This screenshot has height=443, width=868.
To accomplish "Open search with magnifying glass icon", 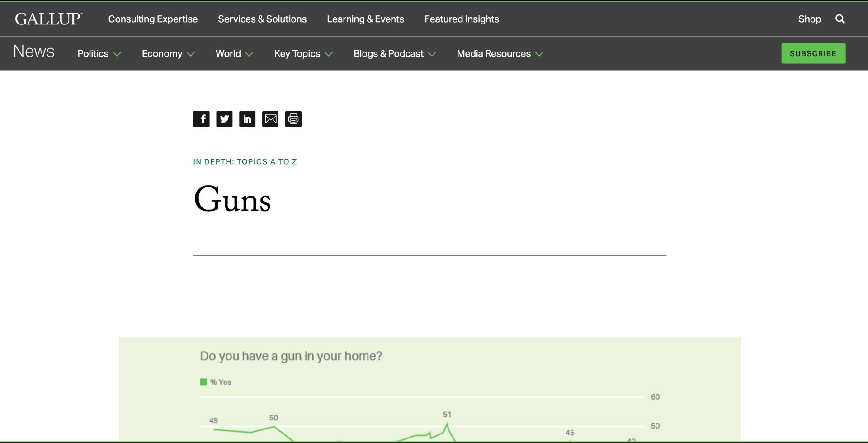I will [840, 19].
